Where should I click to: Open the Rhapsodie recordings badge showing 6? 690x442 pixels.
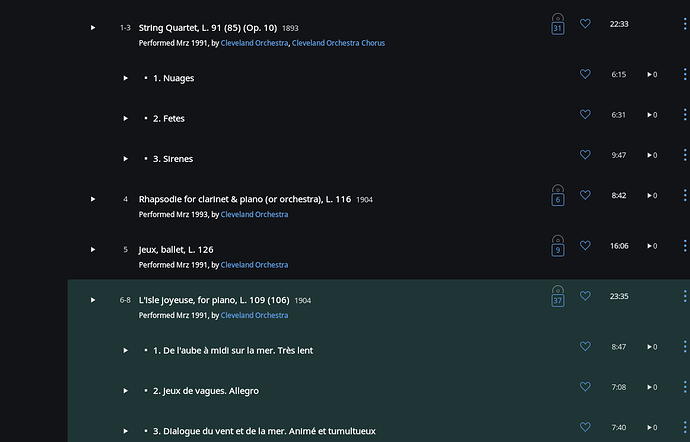(558, 195)
